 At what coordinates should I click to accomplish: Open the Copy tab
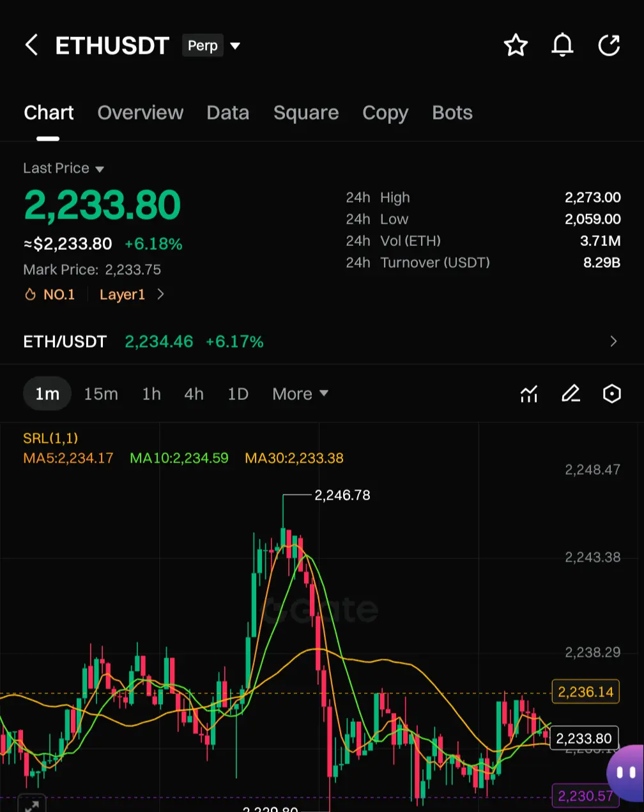point(385,113)
